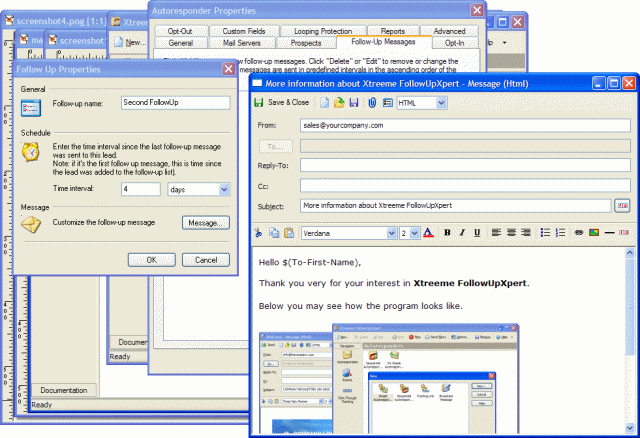Maximize the message editor window

[614, 84]
